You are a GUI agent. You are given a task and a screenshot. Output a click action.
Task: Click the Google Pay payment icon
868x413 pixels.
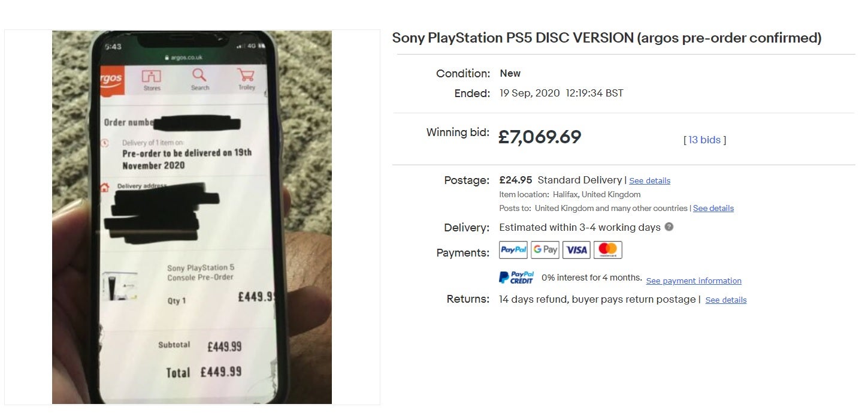(545, 250)
